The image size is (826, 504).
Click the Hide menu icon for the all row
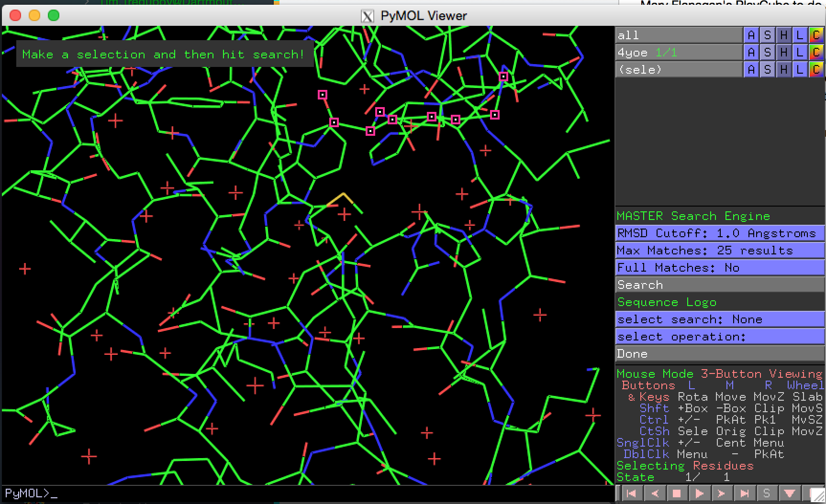[x=784, y=34]
